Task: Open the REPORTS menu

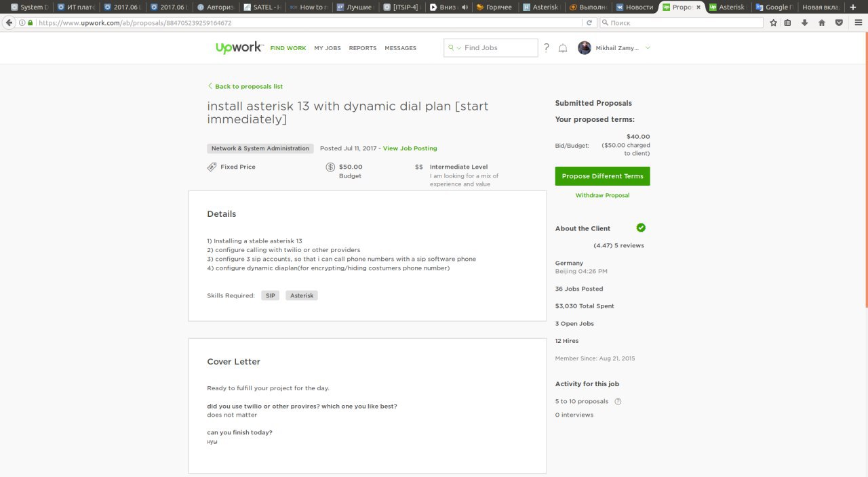Action: (363, 48)
